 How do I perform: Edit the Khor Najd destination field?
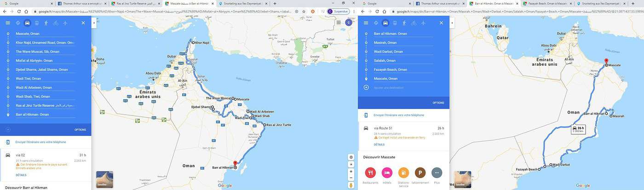tap(45, 43)
